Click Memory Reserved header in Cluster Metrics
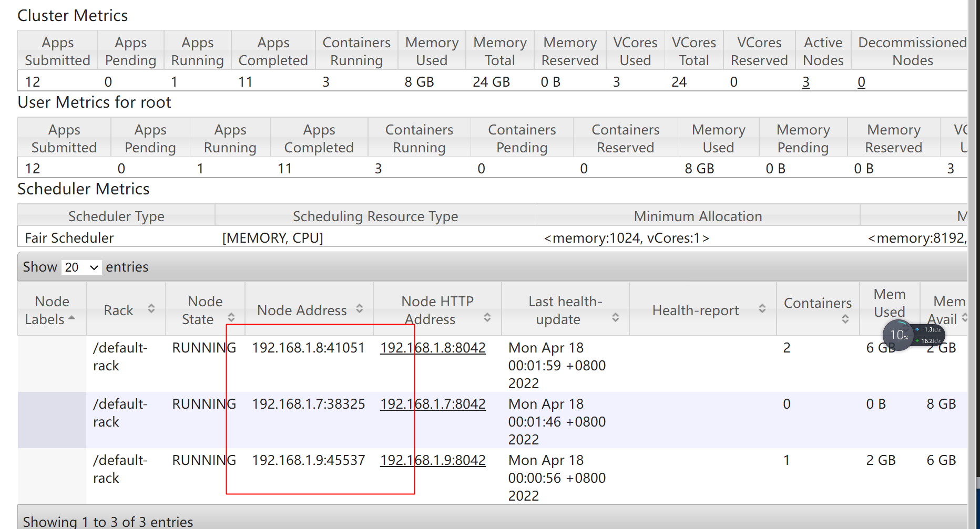This screenshot has width=980, height=529. point(570,51)
